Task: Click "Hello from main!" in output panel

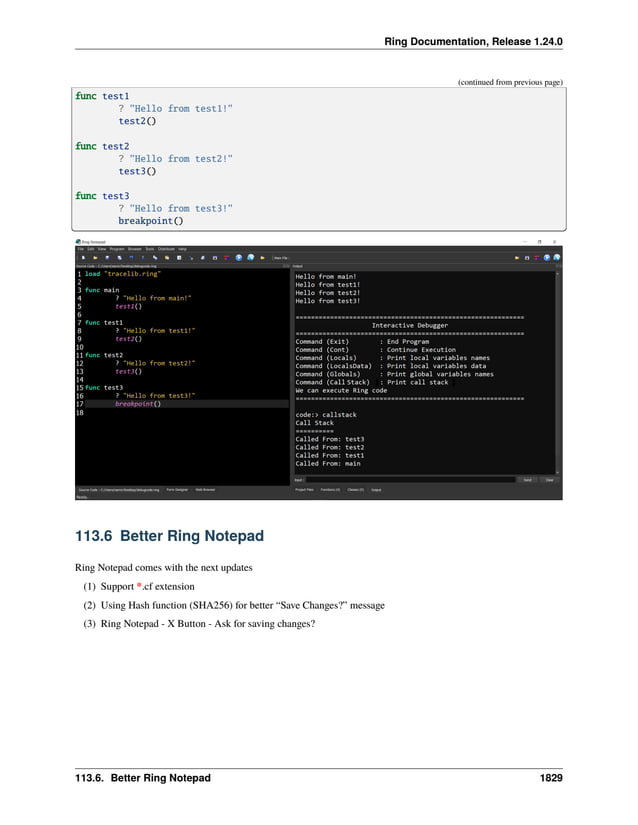Action: point(326,276)
